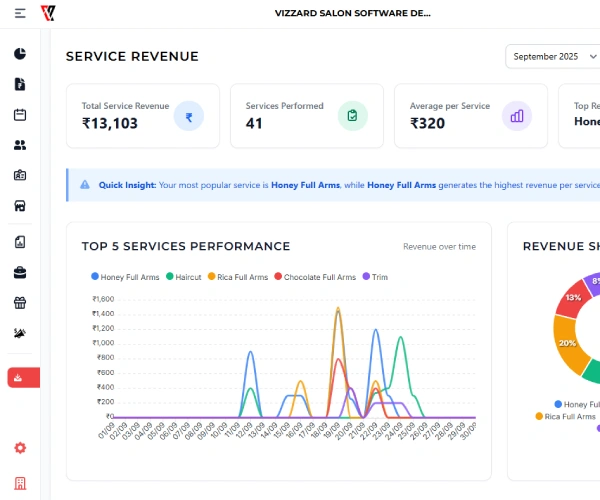The height and width of the screenshot is (500, 600).
Task: Open the gift box sidebar icon
Action: 20,303
